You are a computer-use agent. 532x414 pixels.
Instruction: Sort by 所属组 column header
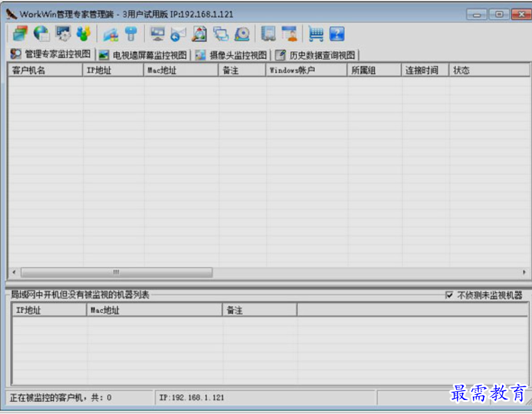pyautogui.click(x=375, y=70)
